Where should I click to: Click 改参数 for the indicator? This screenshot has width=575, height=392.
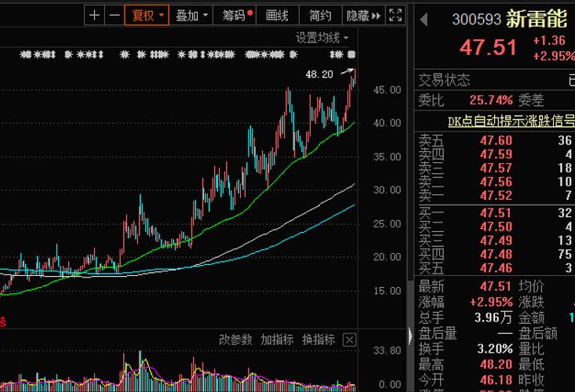click(x=235, y=339)
